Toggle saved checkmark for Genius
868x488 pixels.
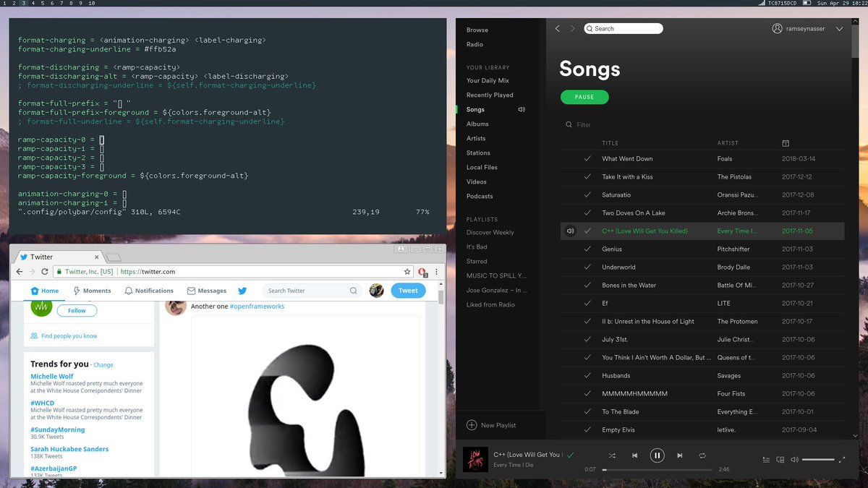(587, 249)
